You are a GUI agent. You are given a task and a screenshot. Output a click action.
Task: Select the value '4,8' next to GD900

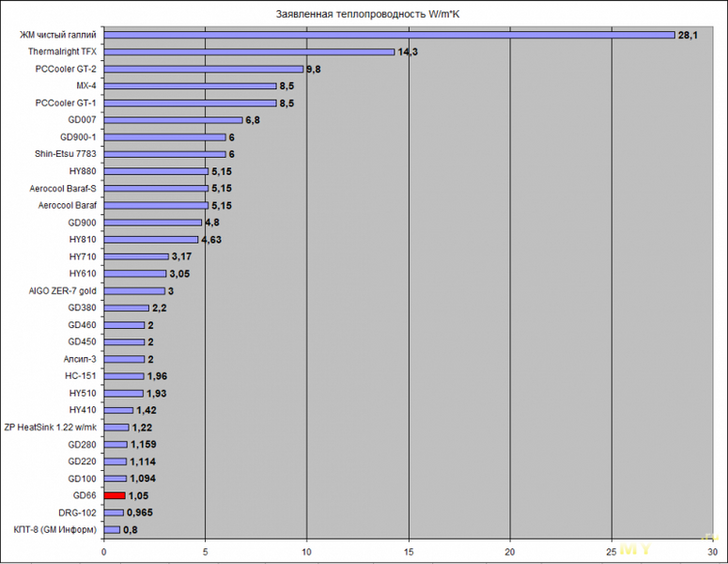[212, 223]
